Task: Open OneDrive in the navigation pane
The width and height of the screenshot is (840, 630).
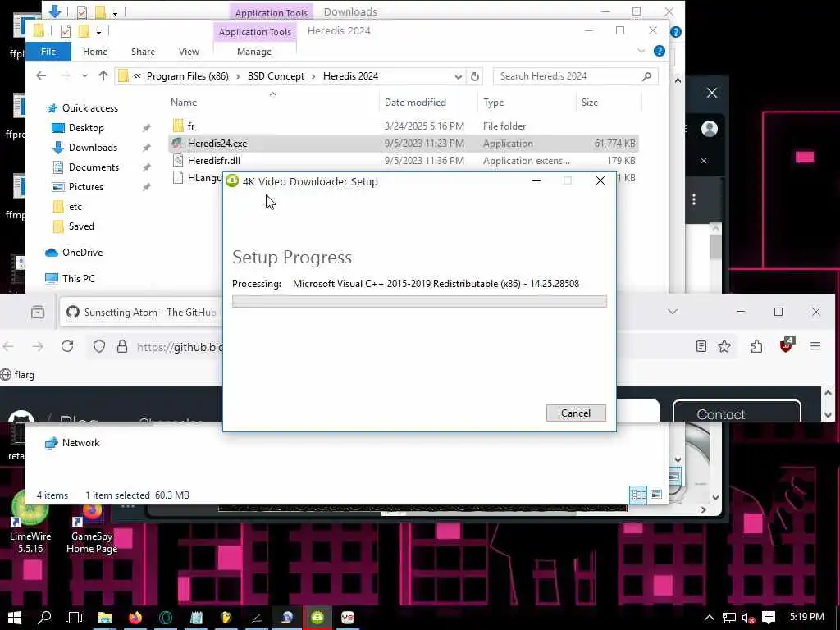Action: [x=82, y=253]
